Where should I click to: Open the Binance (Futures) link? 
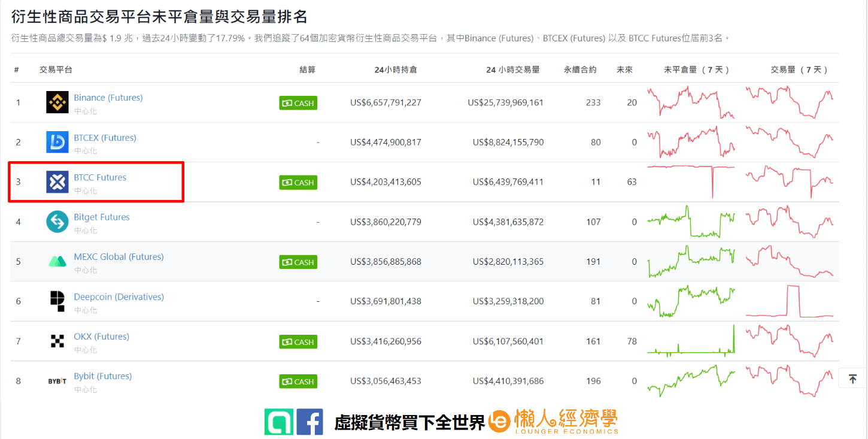pos(108,98)
